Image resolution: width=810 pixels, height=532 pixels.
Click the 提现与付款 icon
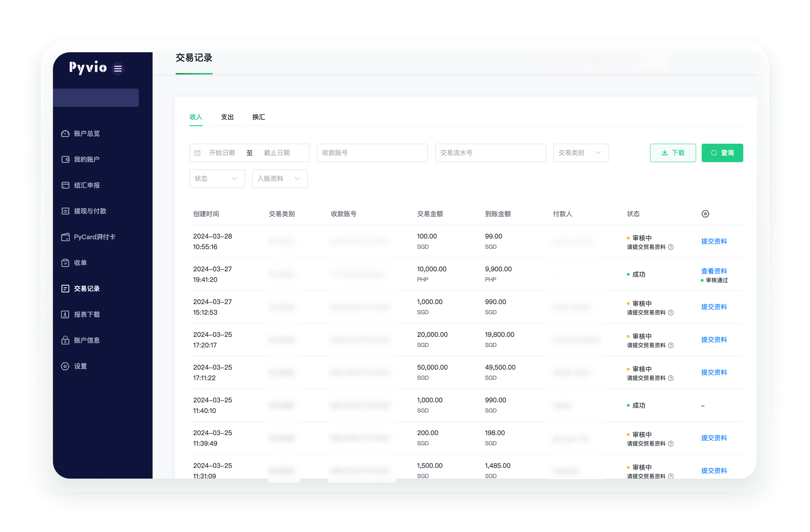[65, 211]
